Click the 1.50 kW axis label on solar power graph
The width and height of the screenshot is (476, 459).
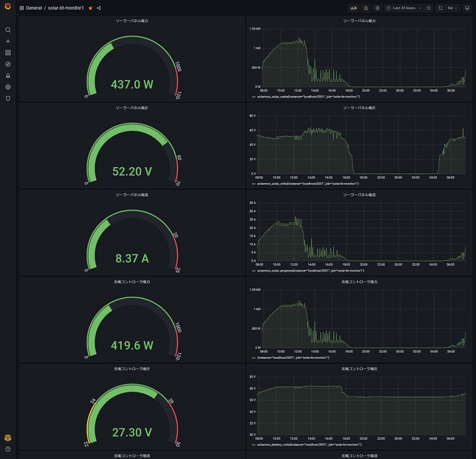(x=255, y=29)
